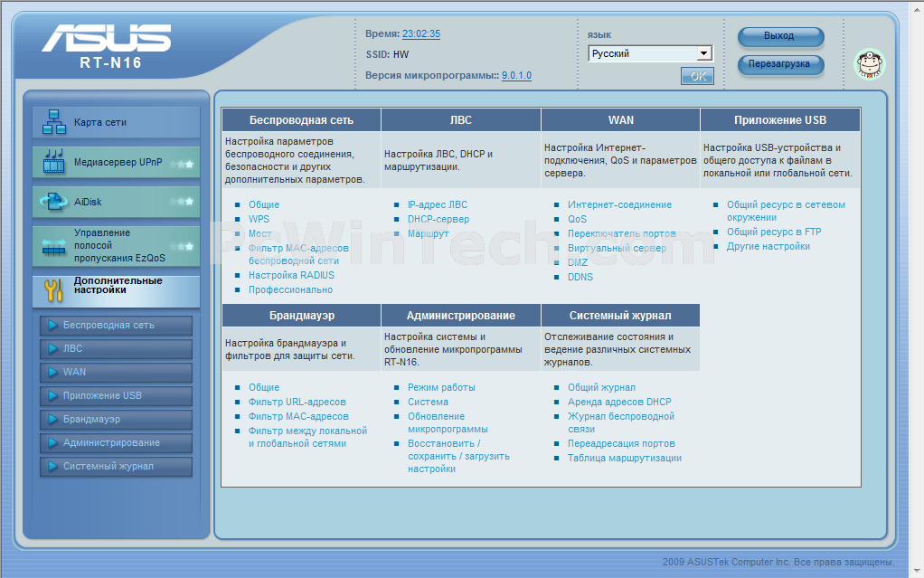Open the Аренда адресов DHCP link
Screen dimensions: 924x578
click(619, 402)
